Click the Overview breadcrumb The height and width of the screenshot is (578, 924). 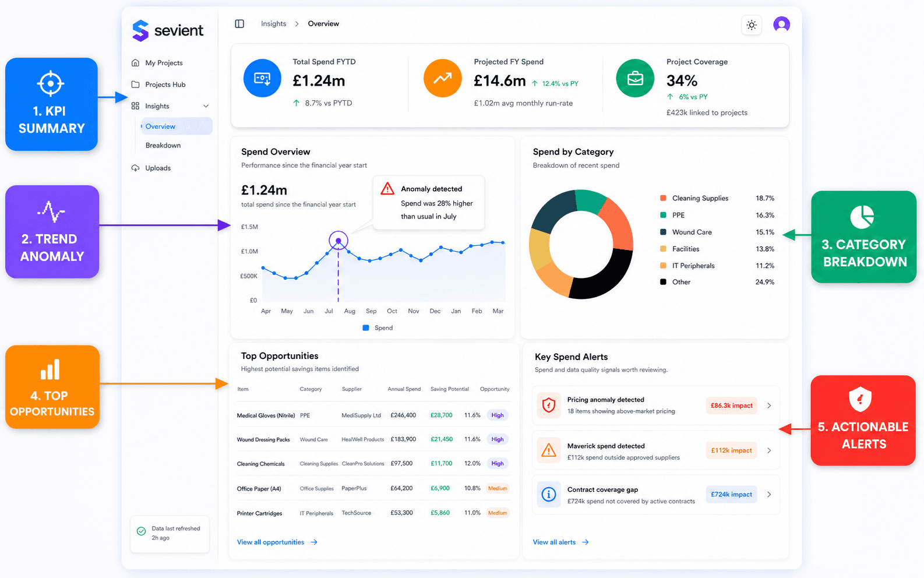pyautogui.click(x=323, y=24)
